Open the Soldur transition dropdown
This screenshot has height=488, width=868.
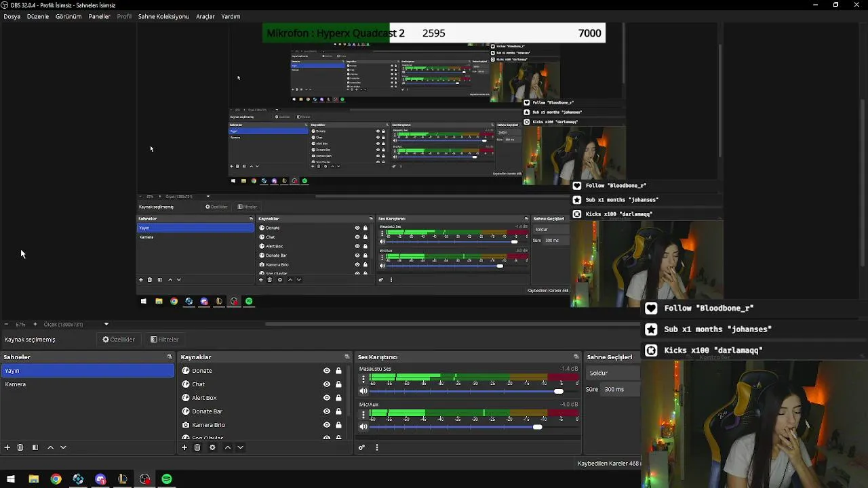(x=613, y=373)
